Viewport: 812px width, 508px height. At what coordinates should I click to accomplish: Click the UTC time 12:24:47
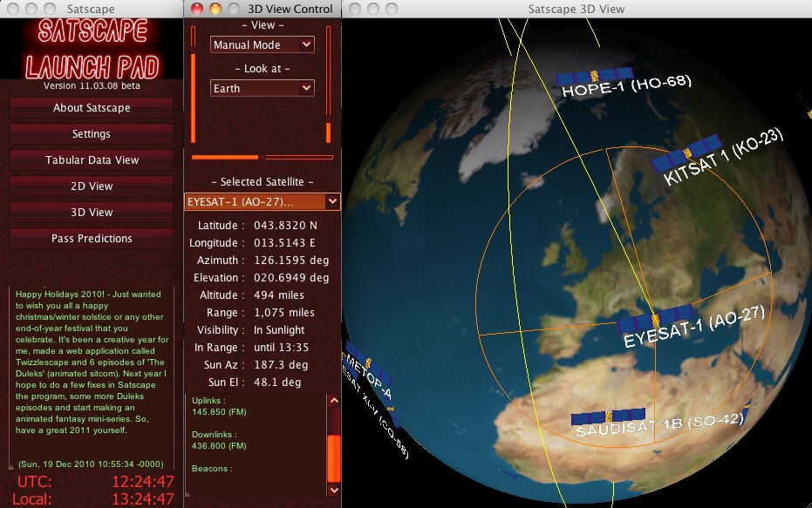(143, 482)
